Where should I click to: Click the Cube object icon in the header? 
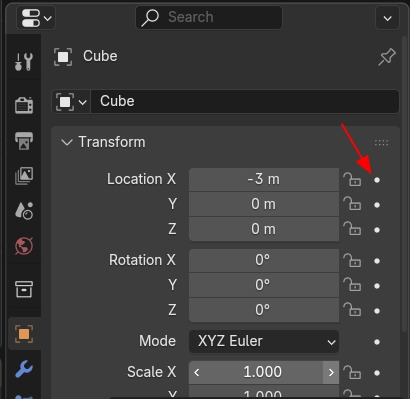(63, 57)
